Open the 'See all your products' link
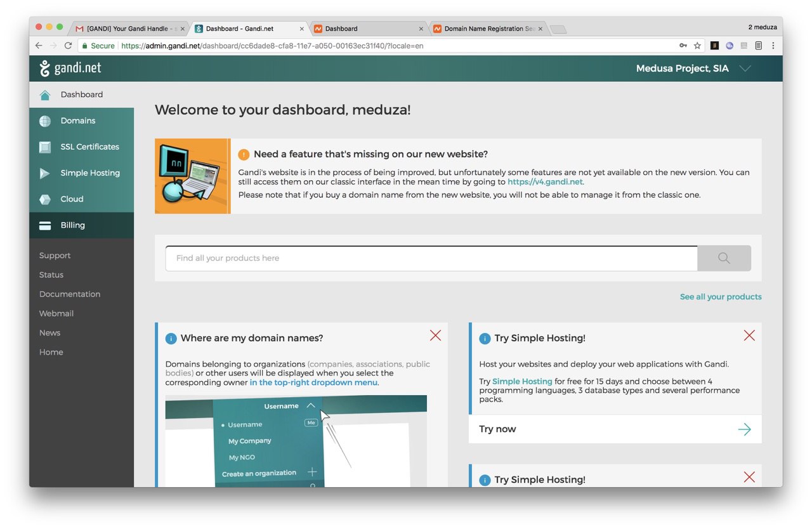 pyautogui.click(x=721, y=297)
